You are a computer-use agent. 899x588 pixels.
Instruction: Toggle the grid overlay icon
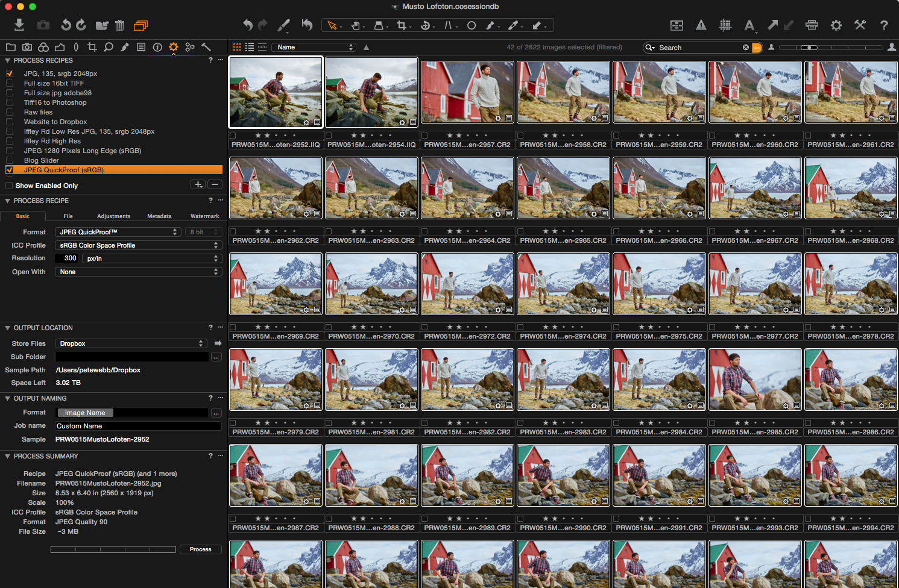(725, 25)
